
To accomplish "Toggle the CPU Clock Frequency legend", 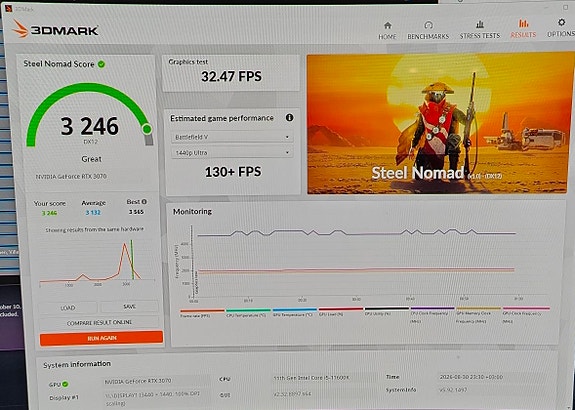I will pyautogui.click(x=432, y=315).
